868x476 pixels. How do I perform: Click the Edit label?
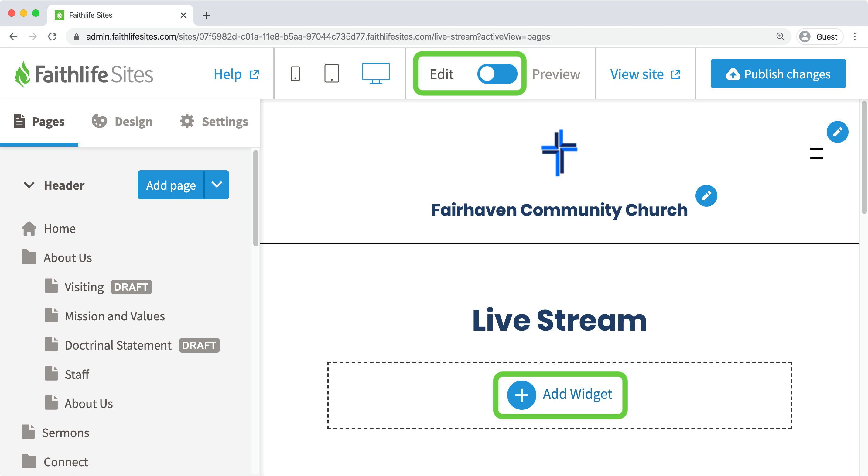[441, 74]
